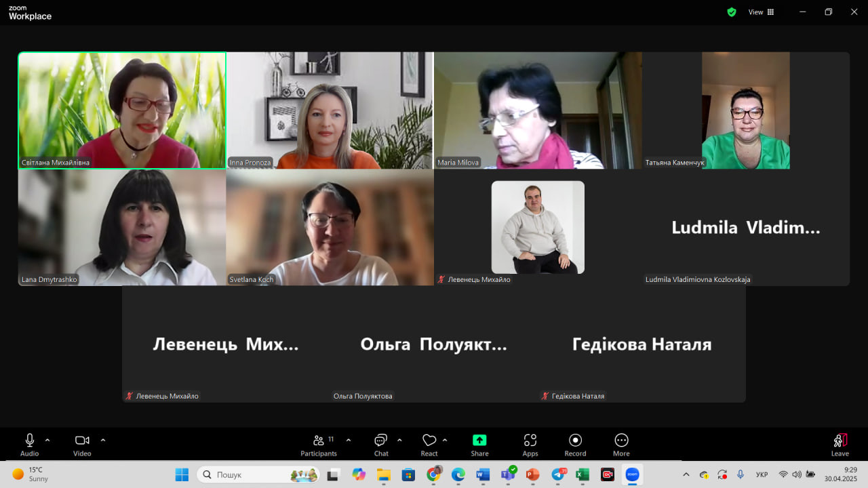868x488 pixels.
Task: Switch to Excel on the taskbar
Action: 583,474
